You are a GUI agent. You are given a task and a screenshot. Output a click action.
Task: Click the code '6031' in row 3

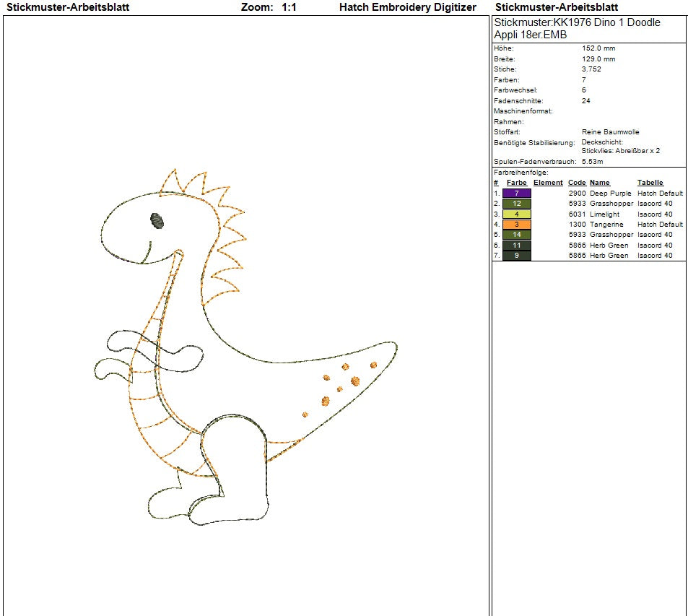click(577, 214)
